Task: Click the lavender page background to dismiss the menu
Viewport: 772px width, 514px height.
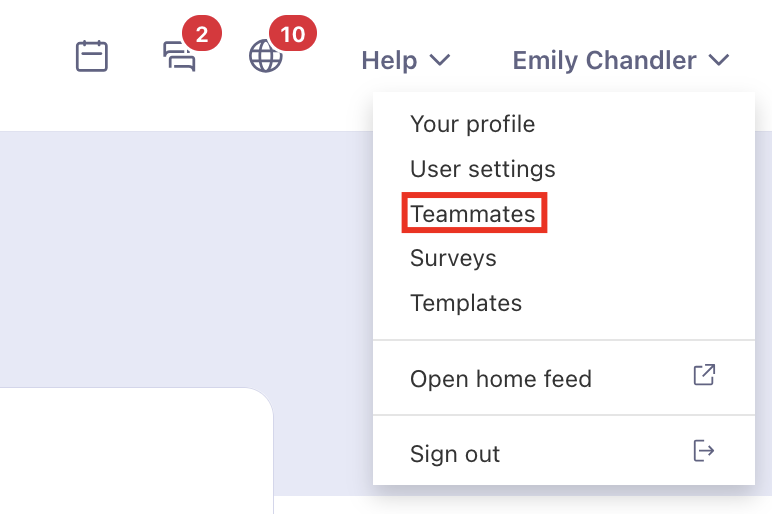Action: [x=187, y=256]
